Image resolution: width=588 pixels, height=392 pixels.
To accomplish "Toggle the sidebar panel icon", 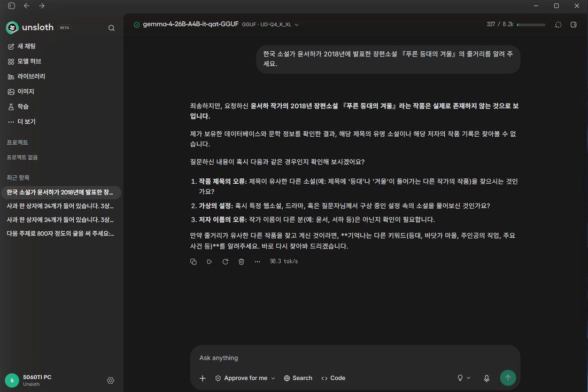I will pos(12,6).
